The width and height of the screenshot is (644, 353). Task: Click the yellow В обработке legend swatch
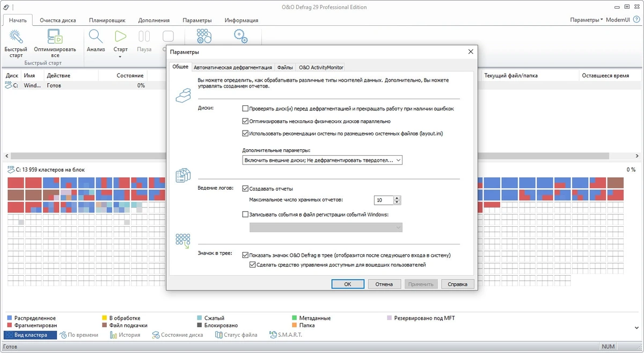click(x=104, y=318)
